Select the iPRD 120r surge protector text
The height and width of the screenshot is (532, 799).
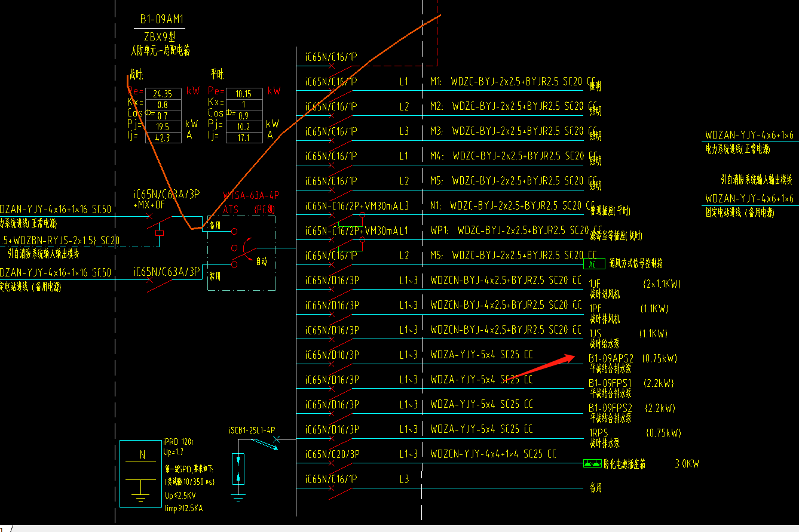179,442
